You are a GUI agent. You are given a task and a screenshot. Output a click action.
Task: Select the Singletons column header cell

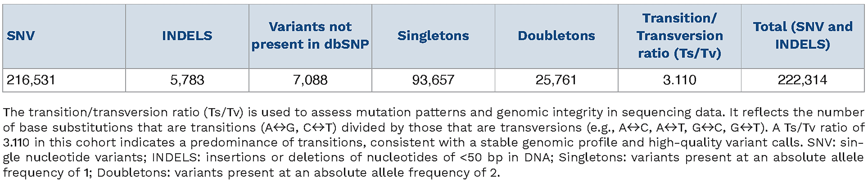pyautogui.click(x=433, y=36)
